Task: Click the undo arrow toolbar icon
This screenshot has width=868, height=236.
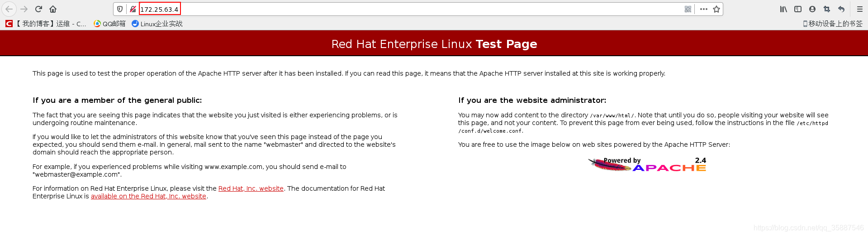Action: (x=841, y=9)
